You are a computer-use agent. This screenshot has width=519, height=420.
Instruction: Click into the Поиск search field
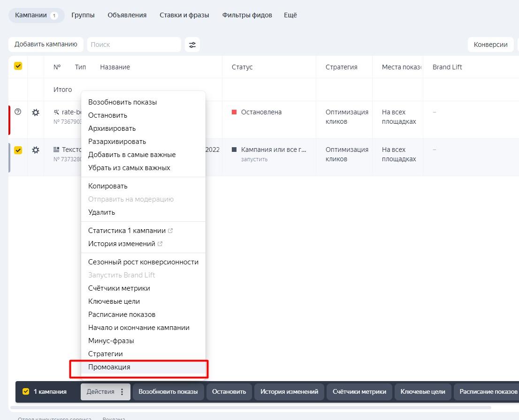(x=134, y=45)
